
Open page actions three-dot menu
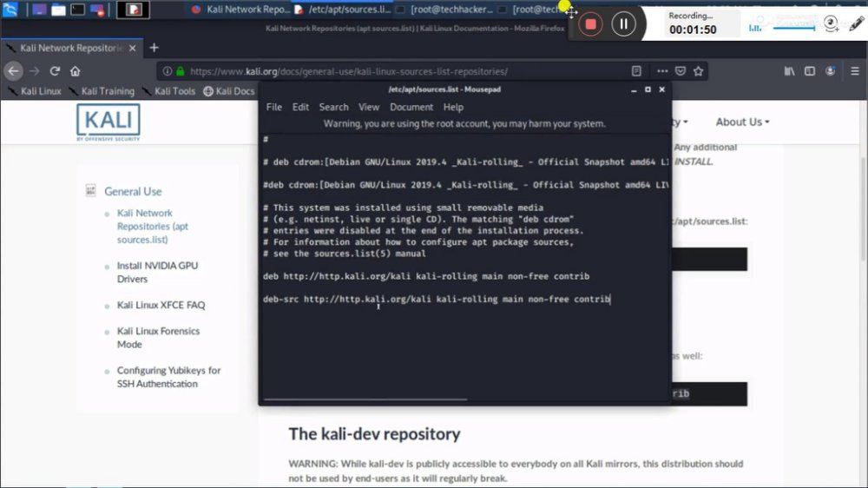coord(662,71)
